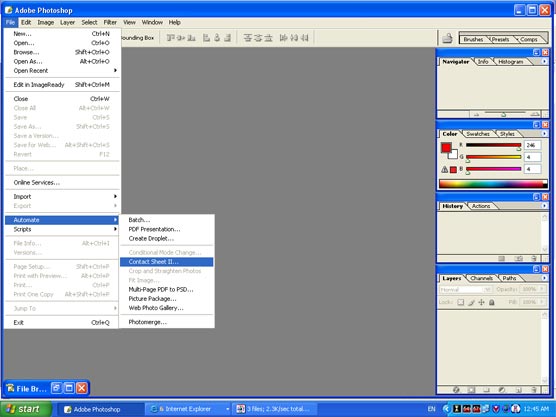The image size is (556, 417).
Task: Click Navigator zoom in mountain icon
Action: [535, 114]
